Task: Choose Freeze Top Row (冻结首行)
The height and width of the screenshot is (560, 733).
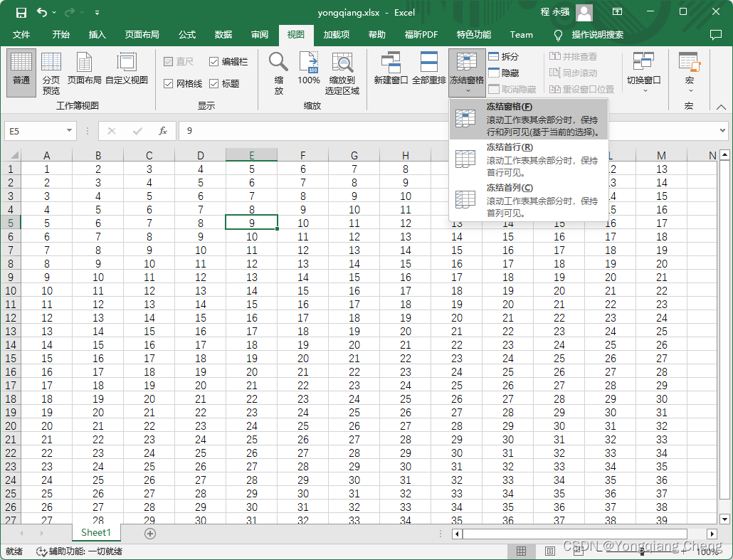Action: pos(529,160)
